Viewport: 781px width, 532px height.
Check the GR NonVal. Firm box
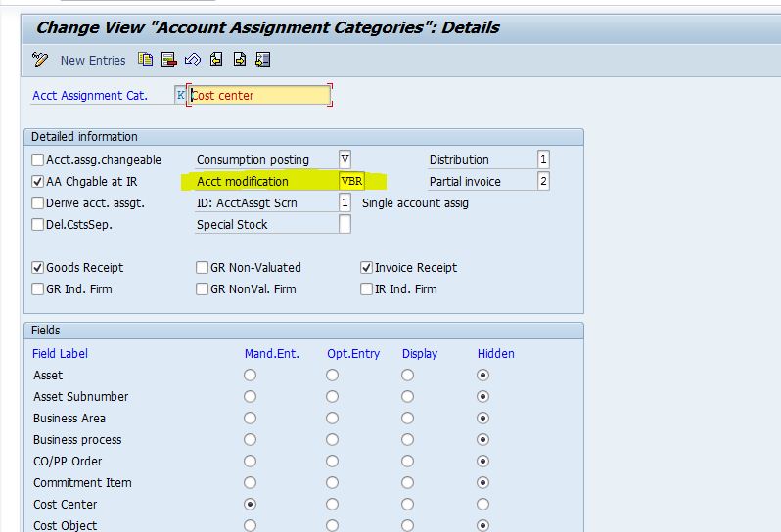[x=202, y=288]
